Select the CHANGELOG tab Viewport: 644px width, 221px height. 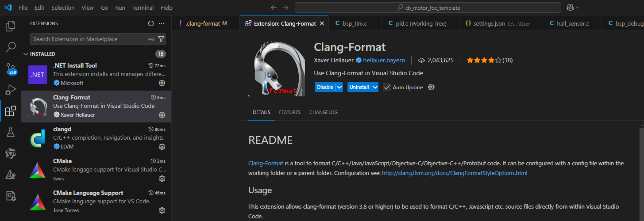[323, 112]
